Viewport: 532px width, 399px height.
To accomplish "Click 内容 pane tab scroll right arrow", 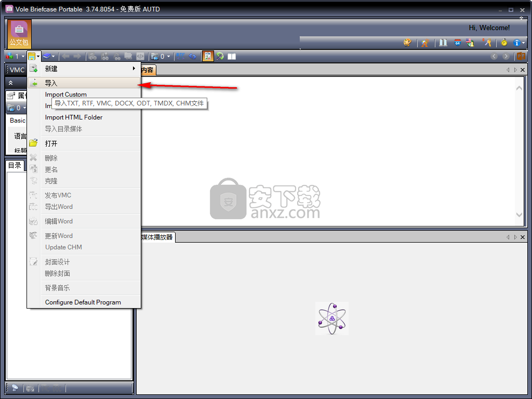I will pos(515,70).
